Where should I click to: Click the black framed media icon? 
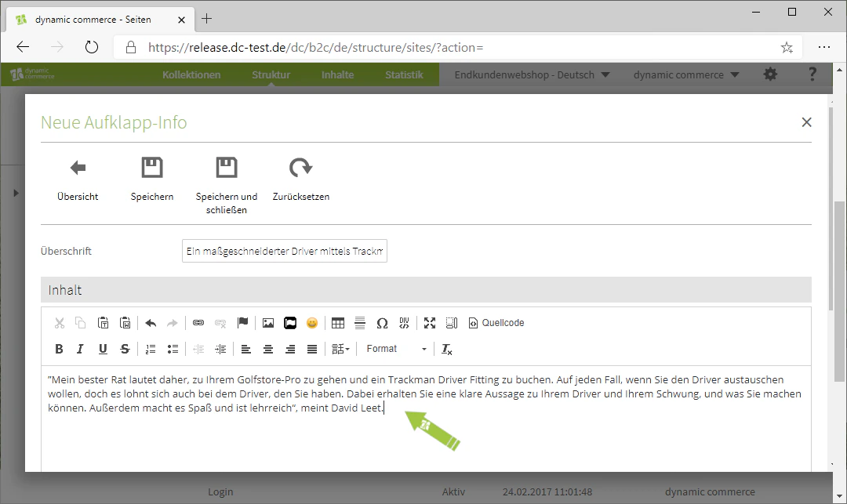(290, 323)
